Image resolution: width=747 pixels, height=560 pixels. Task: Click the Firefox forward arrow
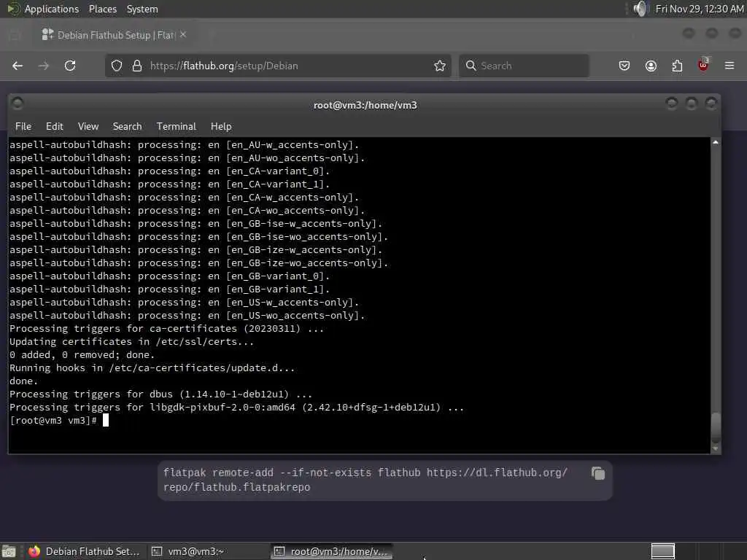coord(43,66)
